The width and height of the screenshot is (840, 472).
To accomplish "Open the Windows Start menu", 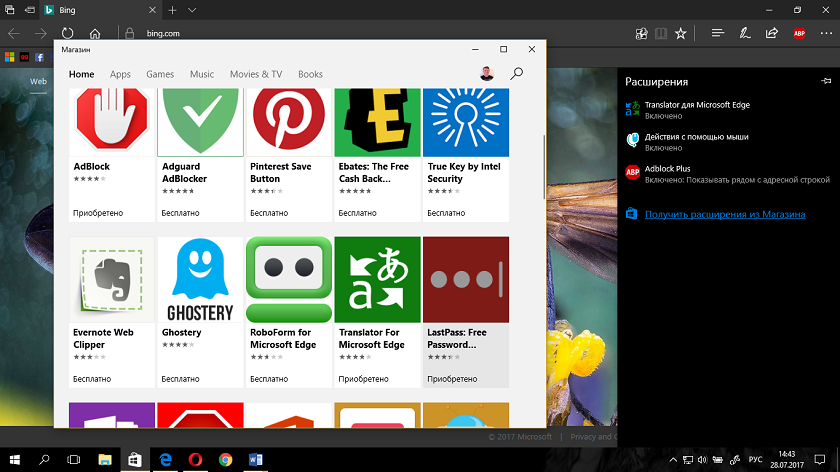I will 14,460.
